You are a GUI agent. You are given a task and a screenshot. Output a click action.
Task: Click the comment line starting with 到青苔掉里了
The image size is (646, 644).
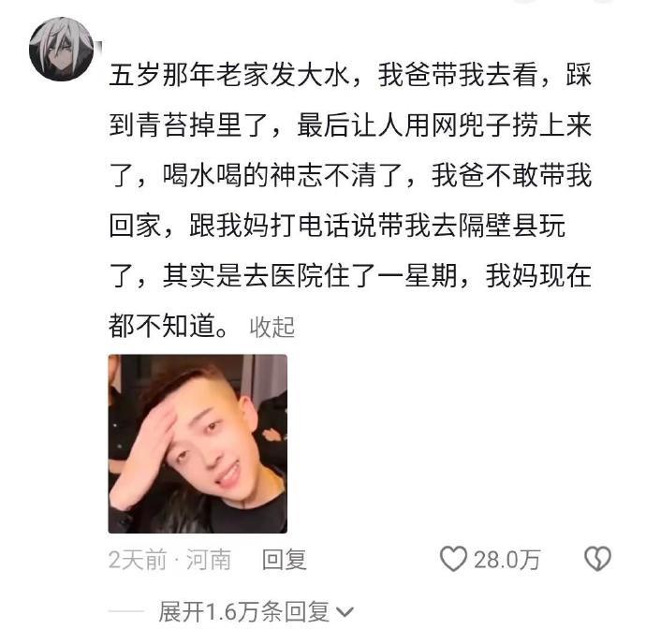(x=350, y=125)
